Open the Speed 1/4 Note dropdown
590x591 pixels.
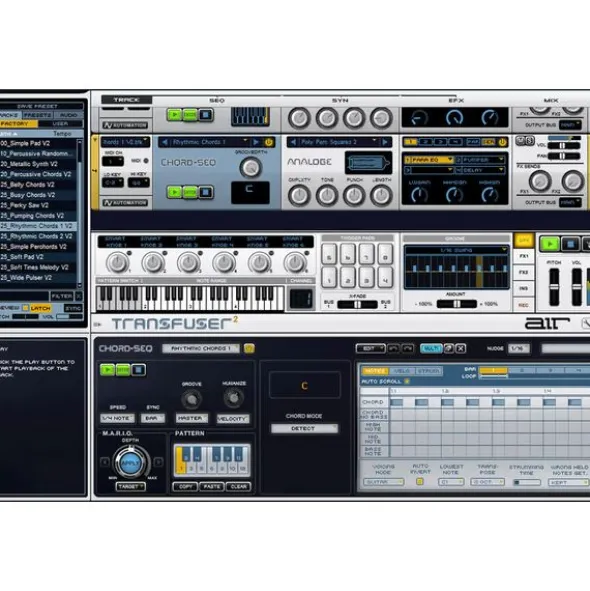click(117, 418)
